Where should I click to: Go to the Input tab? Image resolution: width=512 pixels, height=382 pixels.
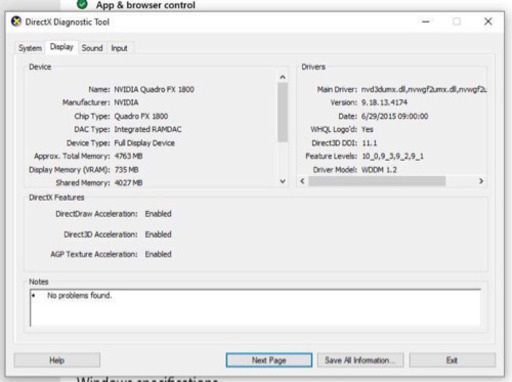[119, 48]
